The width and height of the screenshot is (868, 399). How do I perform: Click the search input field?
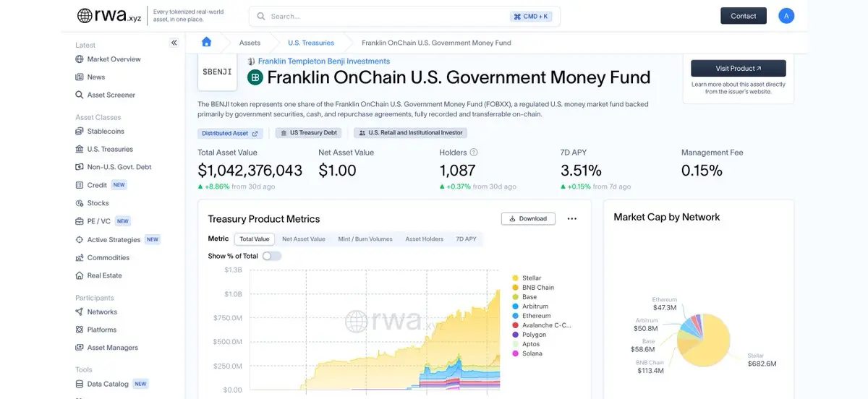point(383,16)
